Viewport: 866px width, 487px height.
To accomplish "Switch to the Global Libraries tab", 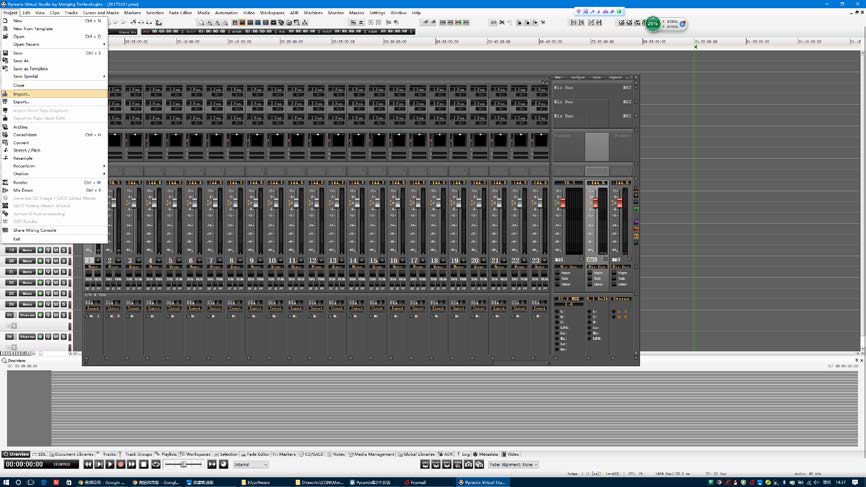I will (x=417, y=454).
